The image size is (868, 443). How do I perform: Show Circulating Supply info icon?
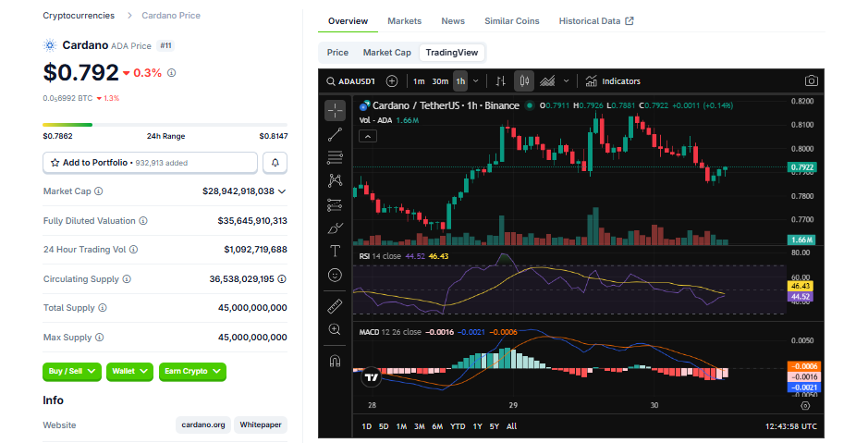(x=127, y=279)
